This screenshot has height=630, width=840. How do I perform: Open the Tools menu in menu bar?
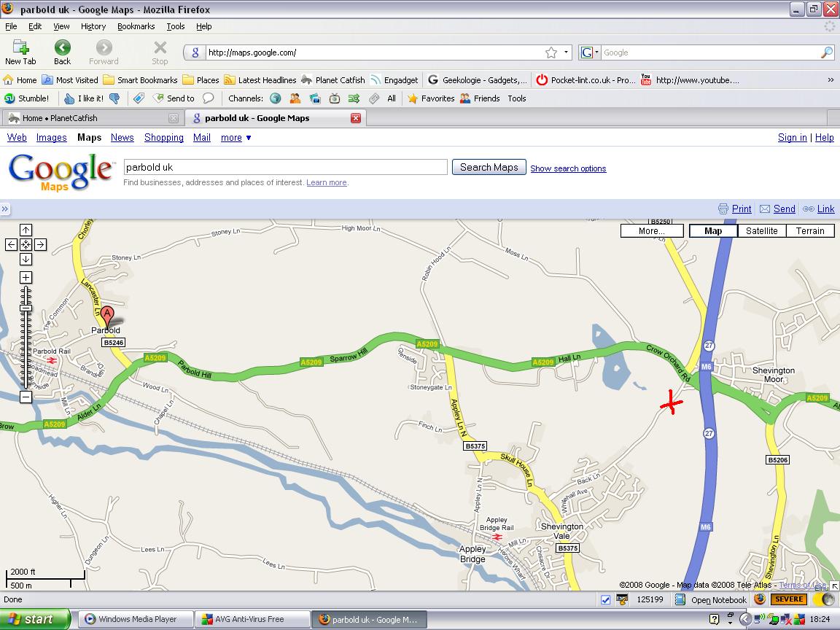click(x=175, y=26)
